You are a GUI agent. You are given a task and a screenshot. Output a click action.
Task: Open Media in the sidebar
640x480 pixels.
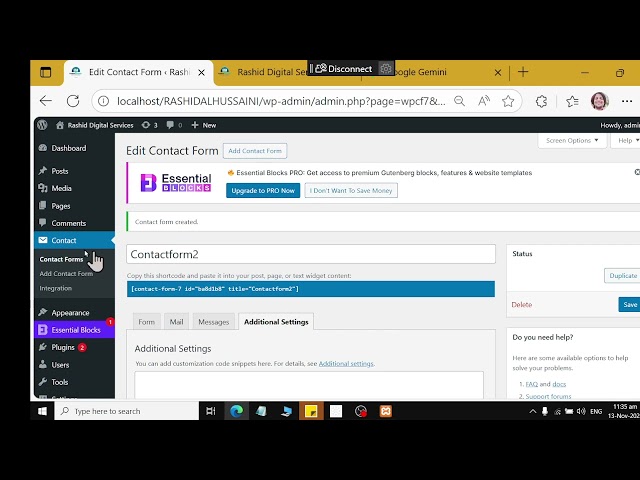(x=61, y=188)
